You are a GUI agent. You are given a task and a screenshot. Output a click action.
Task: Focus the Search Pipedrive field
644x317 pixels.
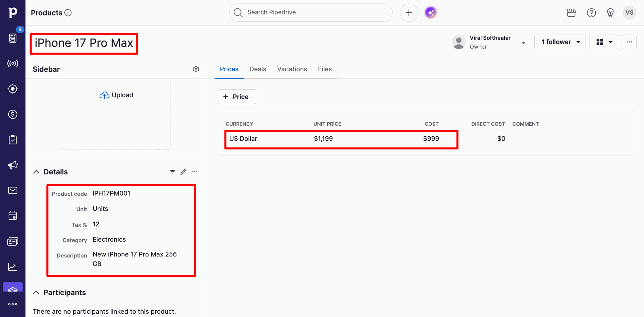[311, 13]
